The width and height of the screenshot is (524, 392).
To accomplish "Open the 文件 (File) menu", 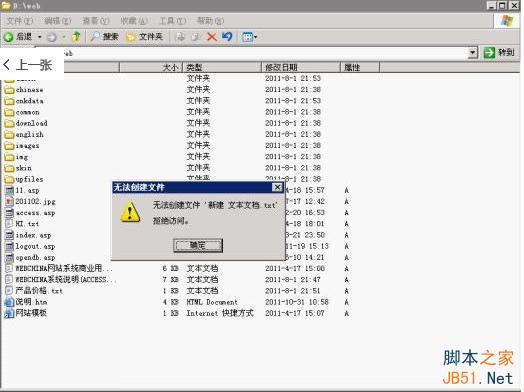I will 19,21.
